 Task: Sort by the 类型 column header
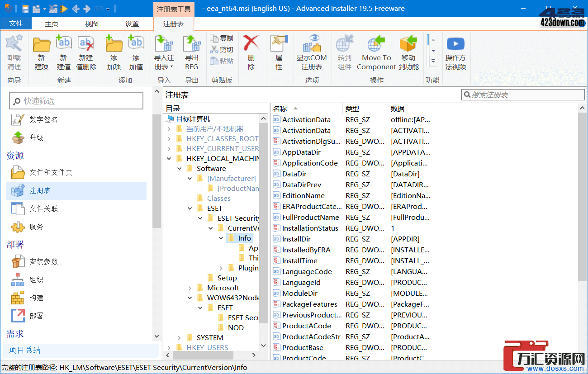[x=365, y=109]
